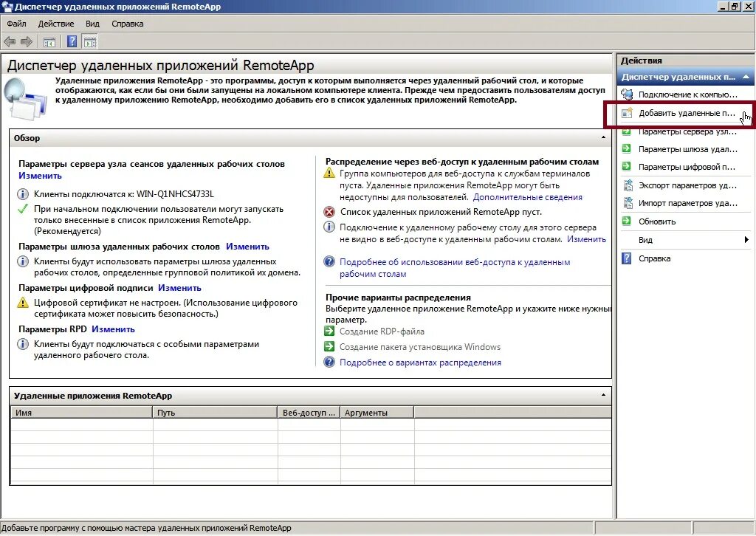Screen dimensions: 756x536
Task: Click the Параметры шлюза удаленных action icon
Action: tap(627, 149)
